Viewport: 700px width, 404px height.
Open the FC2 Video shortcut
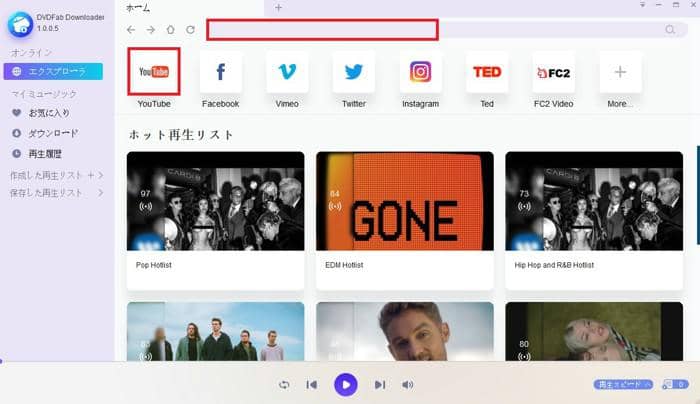(x=553, y=72)
